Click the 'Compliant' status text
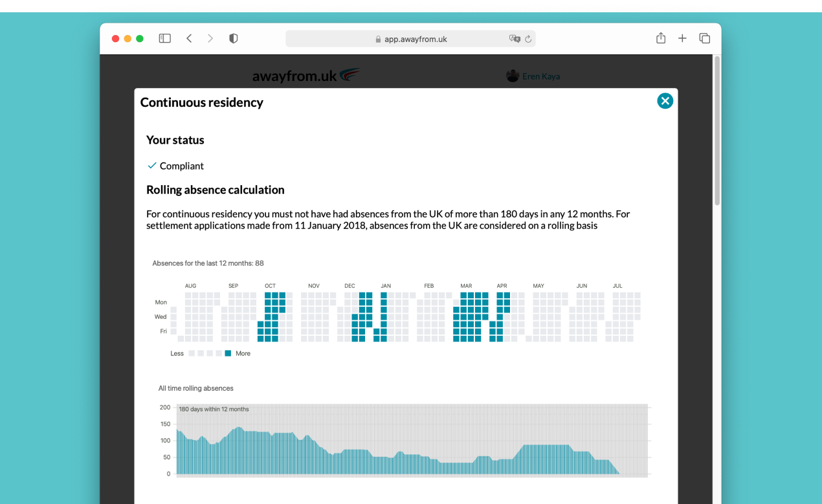Screen dimensions: 822x504 coord(182,166)
